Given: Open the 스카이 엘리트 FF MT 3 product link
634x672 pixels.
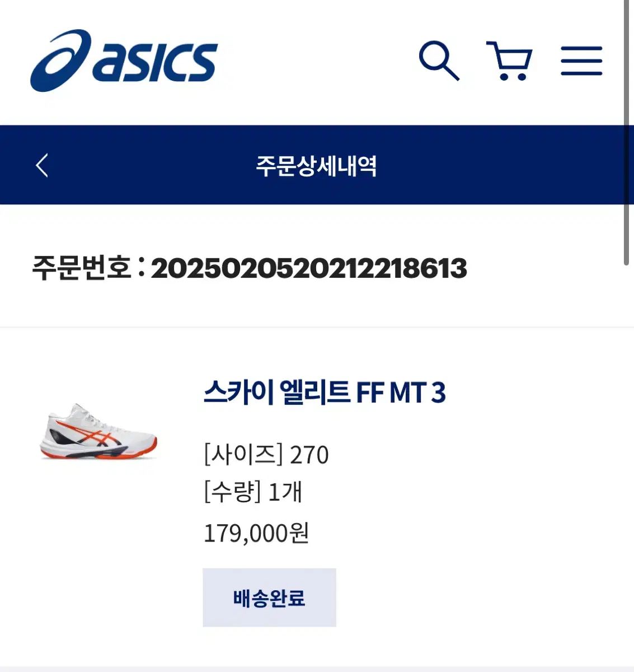Looking at the screenshot, I should (x=325, y=392).
